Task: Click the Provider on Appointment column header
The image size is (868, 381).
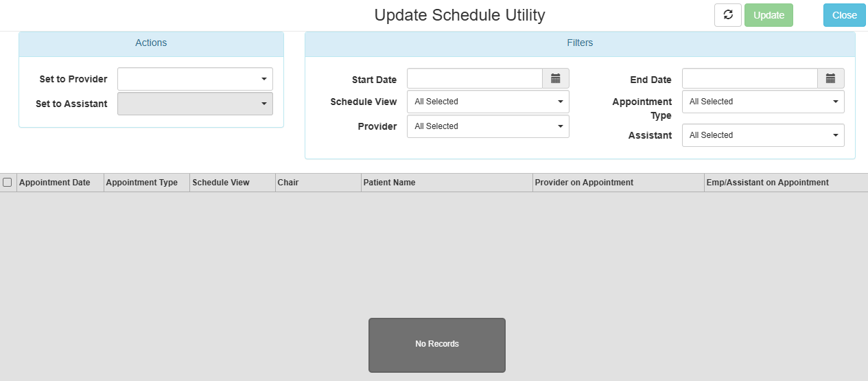Action: tap(618, 183)
